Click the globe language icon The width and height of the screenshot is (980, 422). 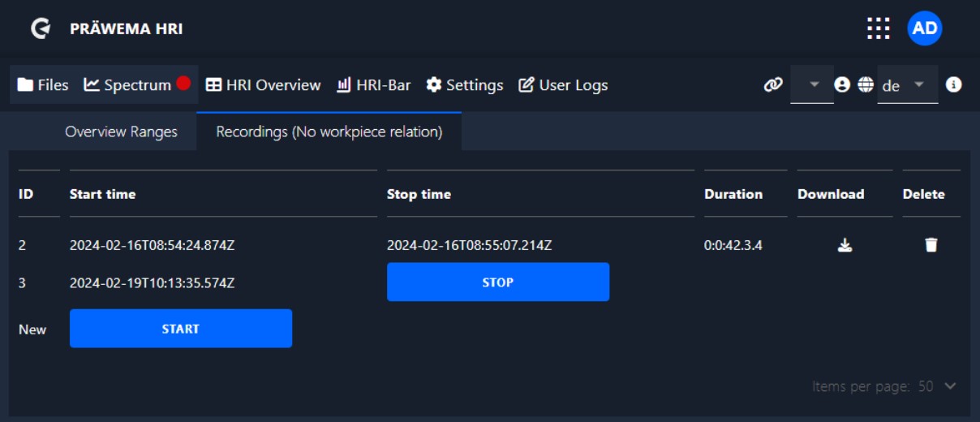click(x=866, y=84)
